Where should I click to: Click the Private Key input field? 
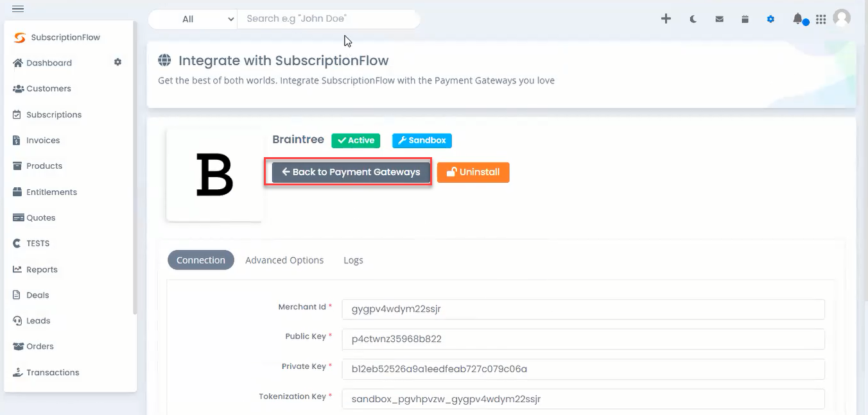pos(583,369)
